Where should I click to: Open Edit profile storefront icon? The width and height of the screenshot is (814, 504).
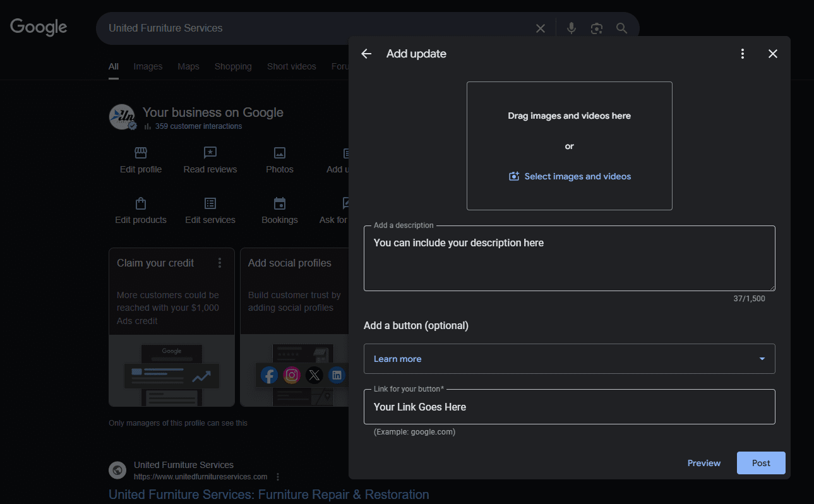point(141,153)
